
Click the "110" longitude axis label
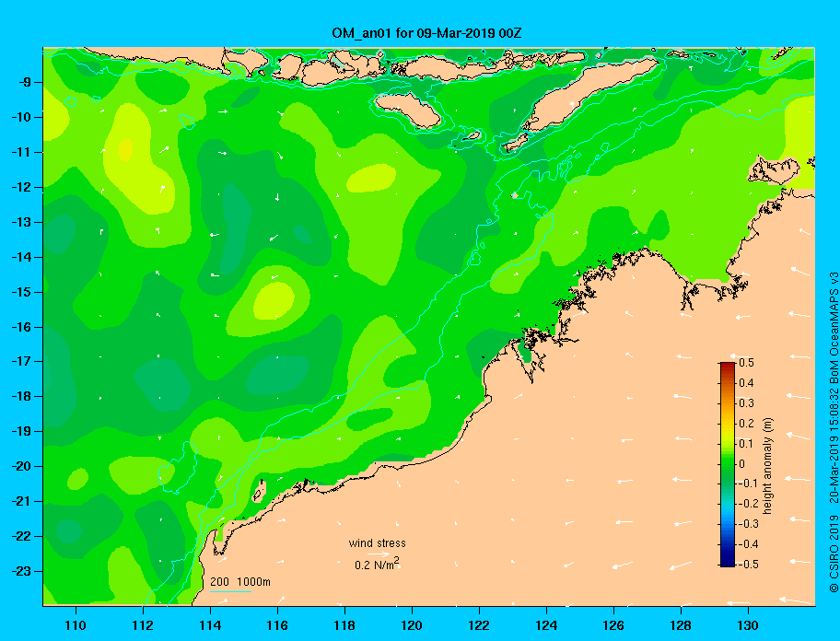coord(76,625)
